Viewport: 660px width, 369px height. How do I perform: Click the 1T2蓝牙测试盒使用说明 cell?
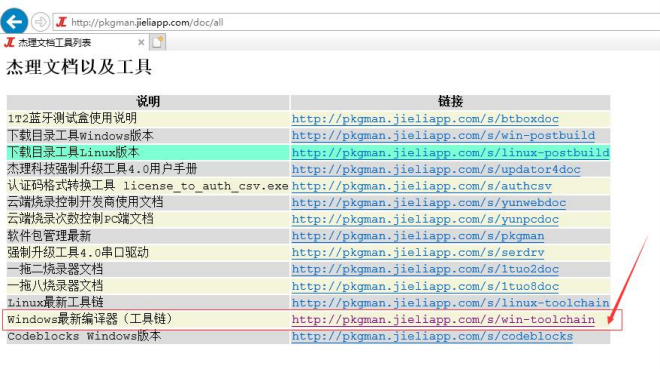point(148,119)
